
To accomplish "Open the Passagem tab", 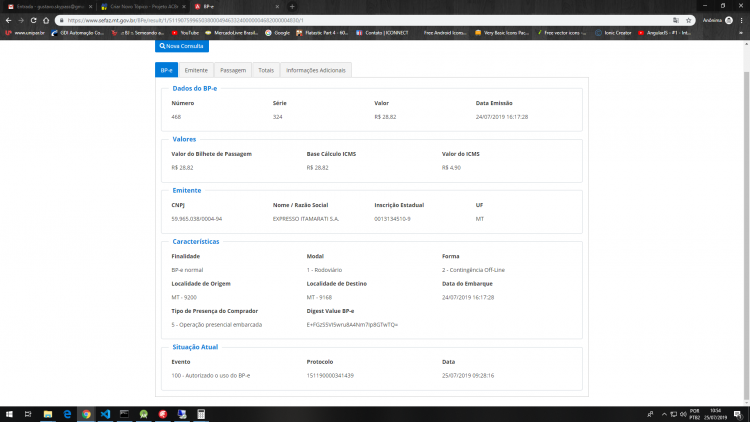I will click(x=233, y=70).
